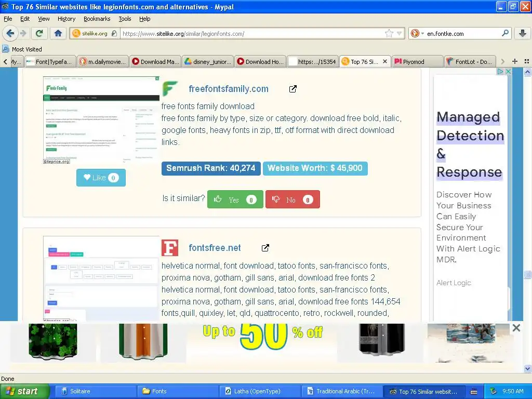Open the Downloads arrow button
The height and width of the screenshot is (399, 532).
(x=523, y=33)
